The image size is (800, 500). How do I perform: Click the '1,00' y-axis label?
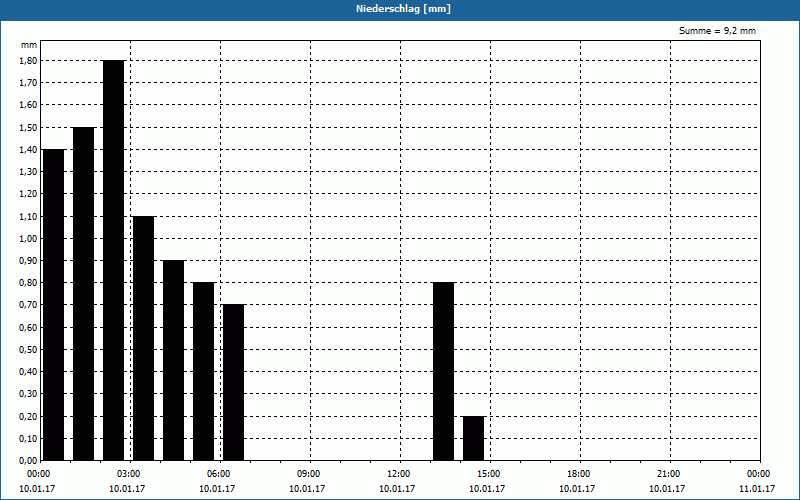tap(28, 238)
